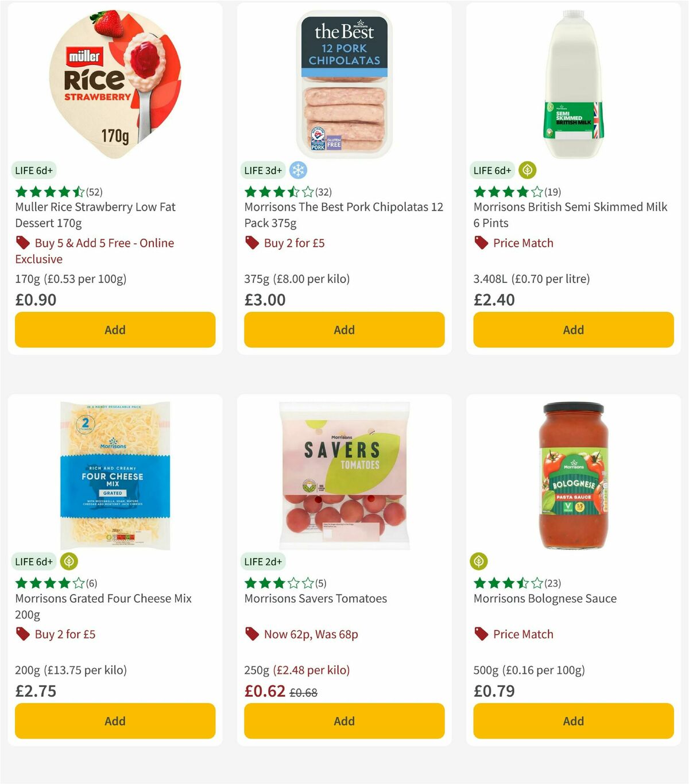The height and width of the screenshot is (784, 689).
Task: Click the snowflake frozen icon on Pork Chipolatas
Action: pos(297,170)
